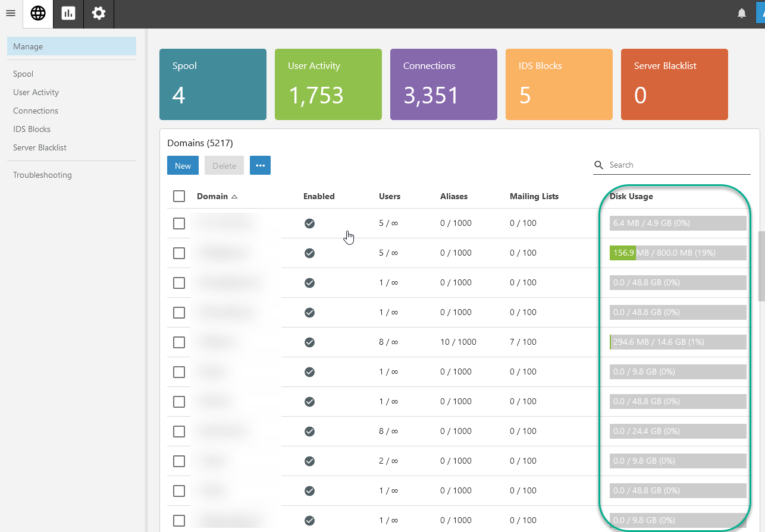Open the hamburger navigation menu
765x532 pixels.
10,13
